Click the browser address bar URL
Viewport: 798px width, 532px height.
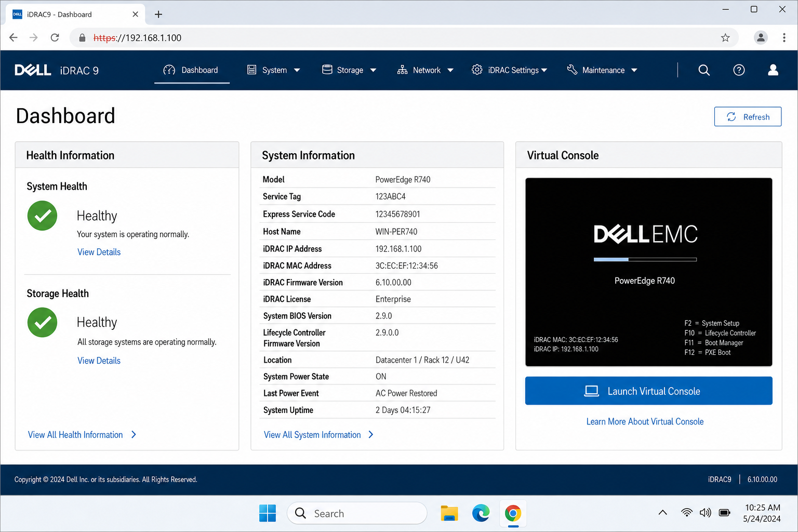[137, 38]
